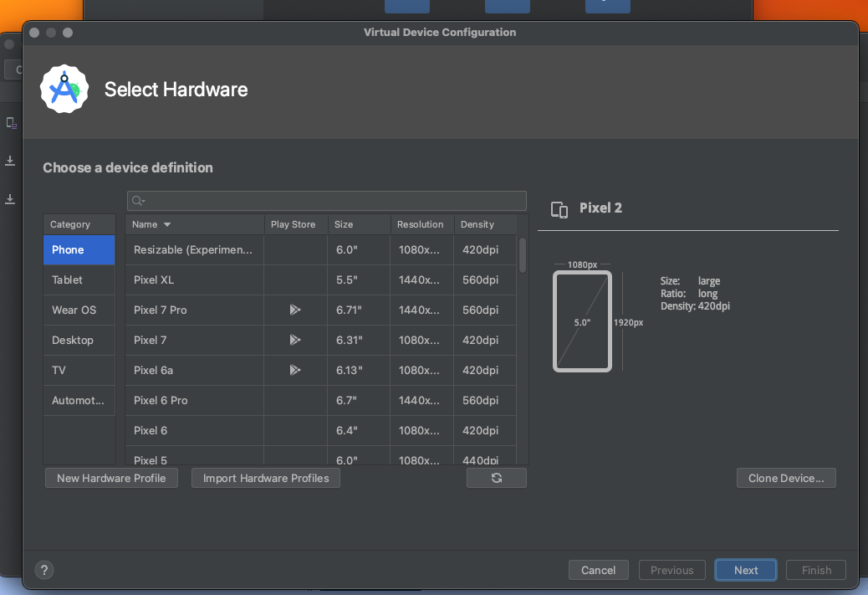Click the device icon beside Pixel 2
The image size is (868, 595).
tap(559, 209)
